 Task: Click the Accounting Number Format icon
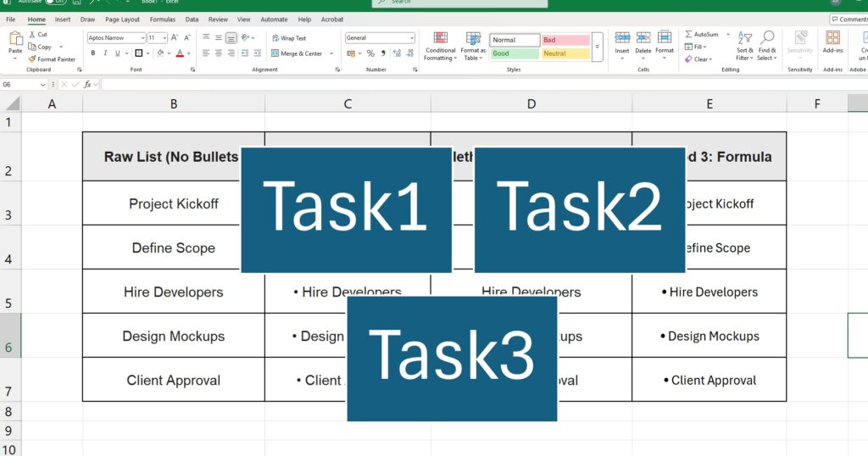click(351, 53)
